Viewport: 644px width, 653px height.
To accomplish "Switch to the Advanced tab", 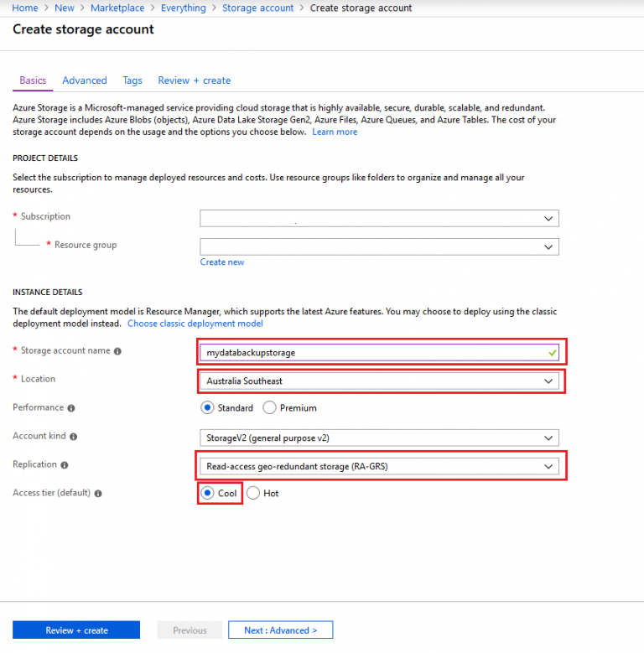I will [x=85, y=80].
